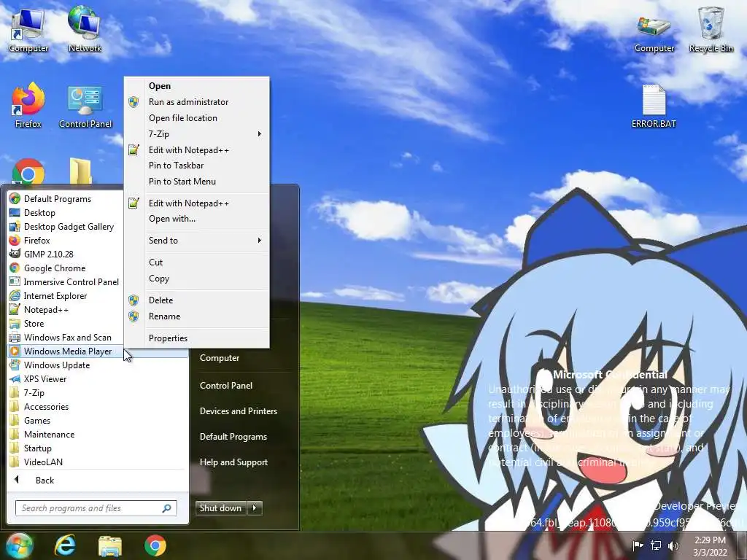The image size is (747, 560).
Task: Open the ERROR.BAT file on desktop
Action: [654, 106]
